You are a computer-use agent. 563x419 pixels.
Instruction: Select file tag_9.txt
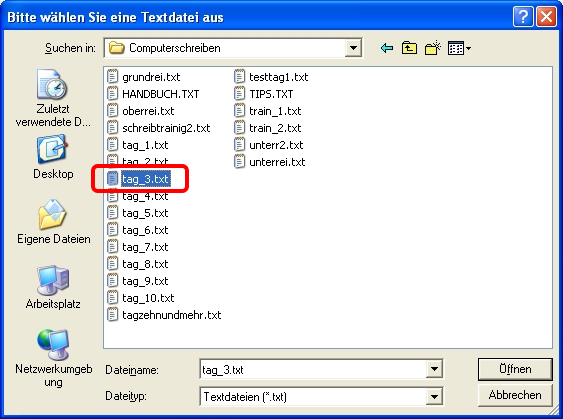click(138, 281)
